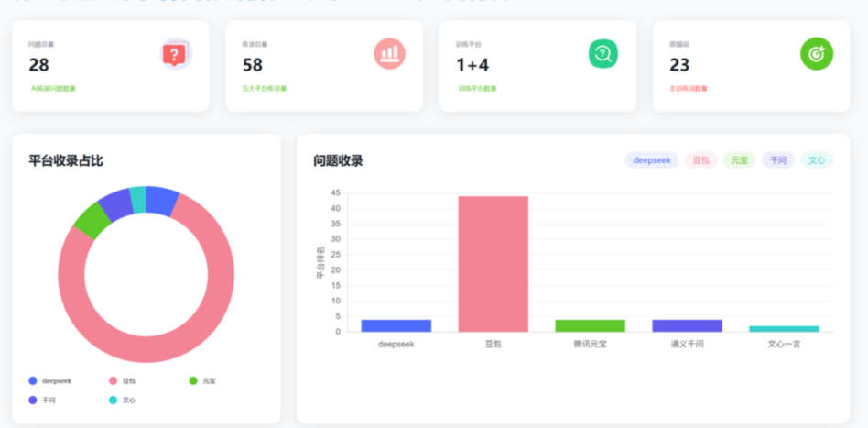
Task: Click the 文心一言 x-axis label
Action: click(784, 345)
